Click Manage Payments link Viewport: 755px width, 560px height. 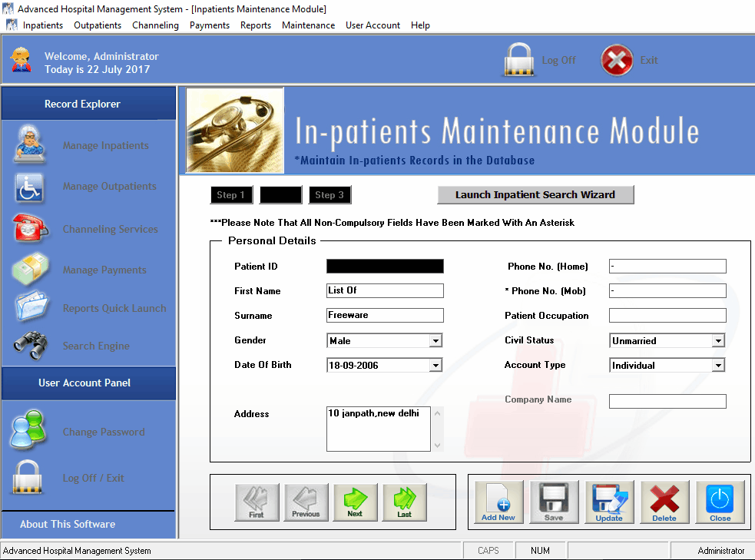coord(104,270)
